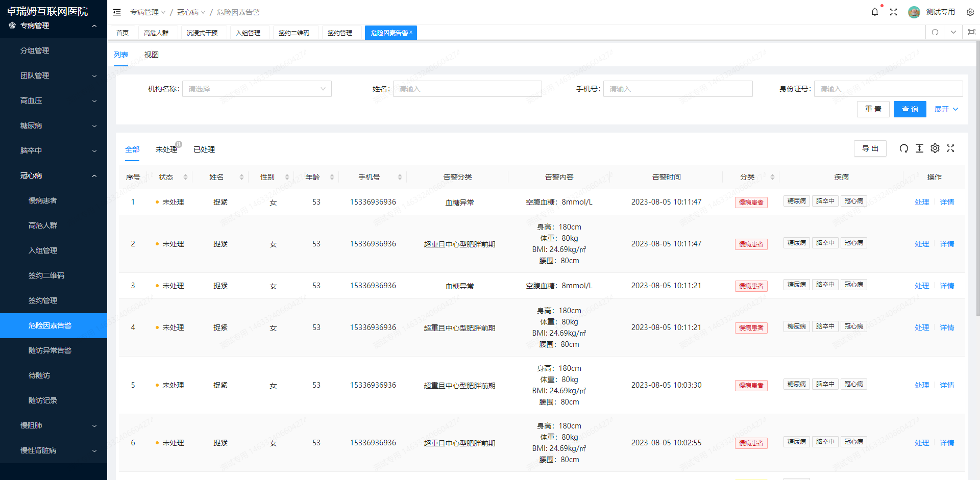
Task: Open 详情 link in row 6
Action: pyautogui.click(x=947, y=443)
